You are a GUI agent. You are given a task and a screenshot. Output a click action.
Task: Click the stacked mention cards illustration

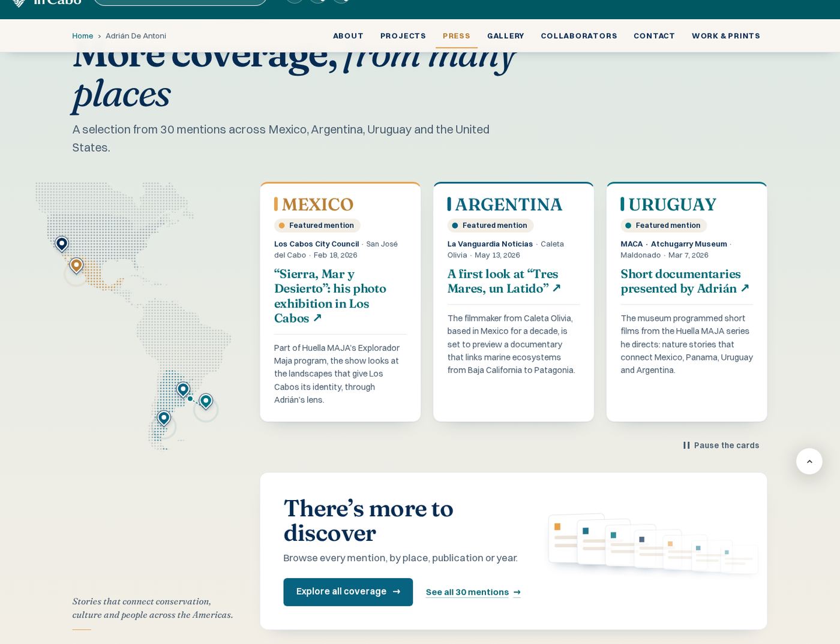click(x=653, y=543)
